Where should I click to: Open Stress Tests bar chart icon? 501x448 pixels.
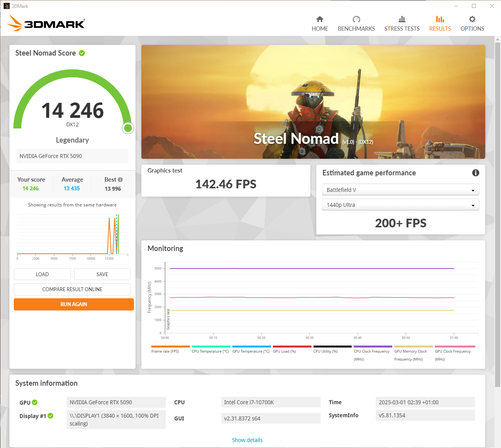pyautogui.click(x=402, y=19)
